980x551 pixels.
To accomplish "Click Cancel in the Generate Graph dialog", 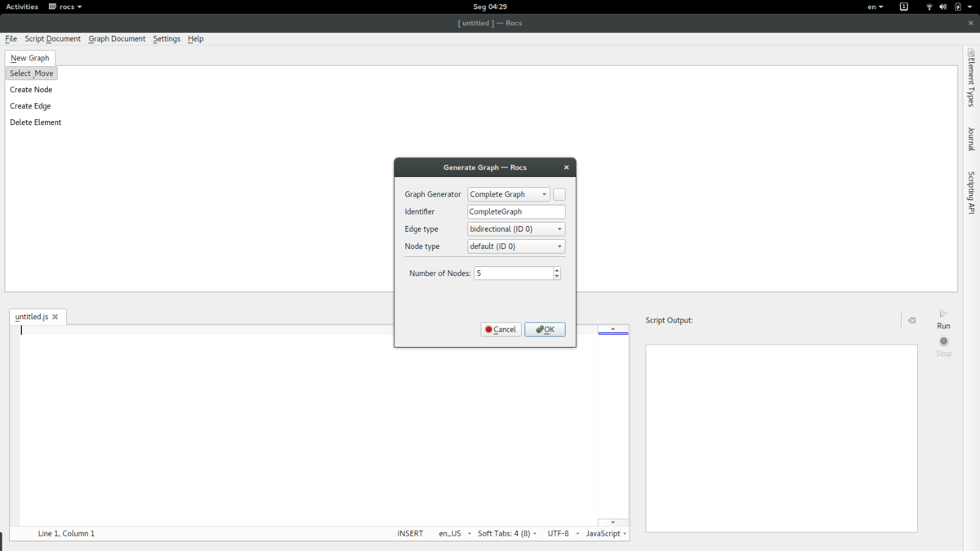I will (501, 330).
